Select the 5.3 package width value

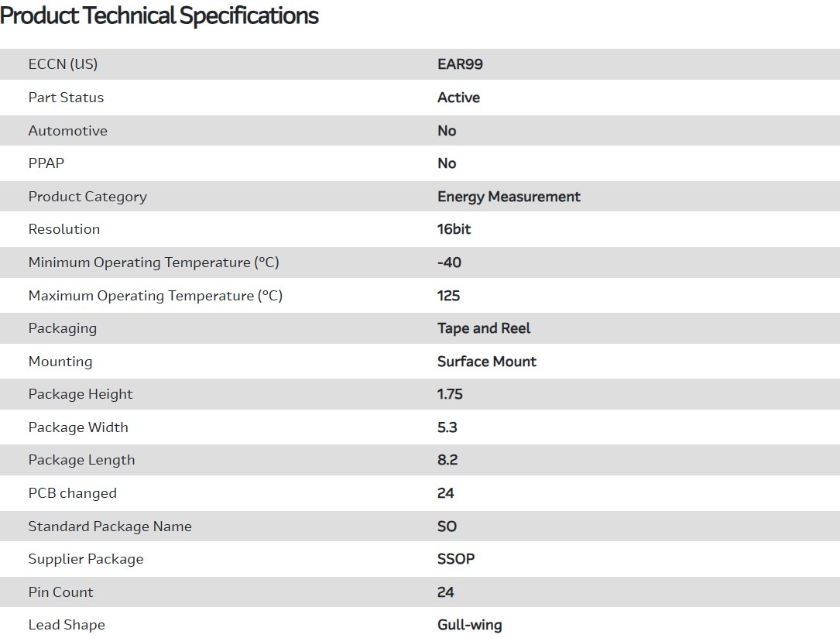click(x=447, y=427)
